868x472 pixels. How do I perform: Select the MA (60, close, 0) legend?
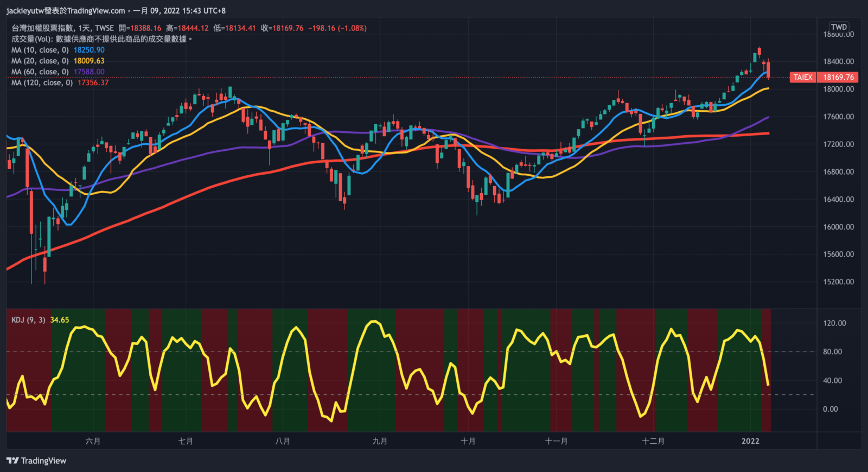coord(40,72)
